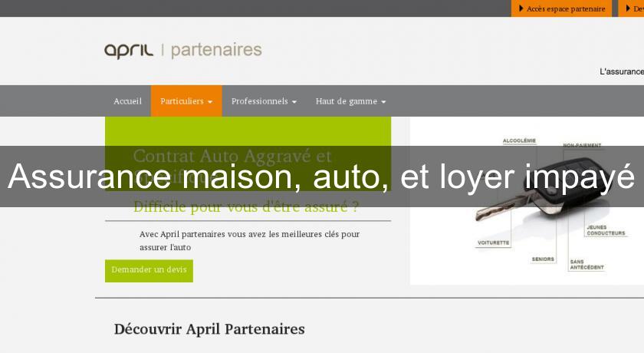
Task: Expand the Particuliers dropdown arrow
Action: 210,102
